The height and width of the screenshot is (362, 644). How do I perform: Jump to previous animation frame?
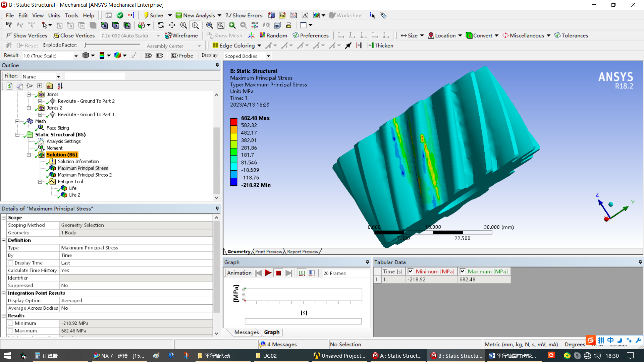(x=259, y=273)
